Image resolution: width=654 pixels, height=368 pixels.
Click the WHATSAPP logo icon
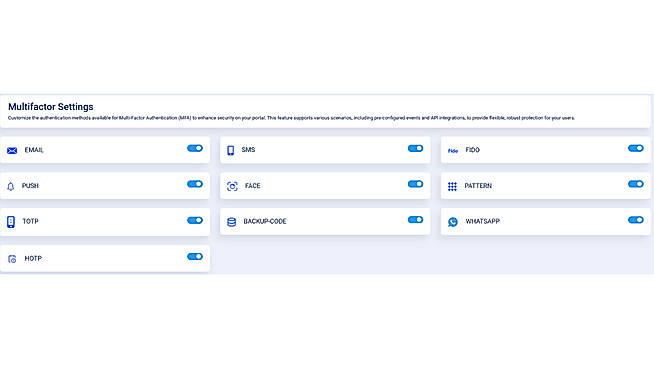click(x=453, y=222)
